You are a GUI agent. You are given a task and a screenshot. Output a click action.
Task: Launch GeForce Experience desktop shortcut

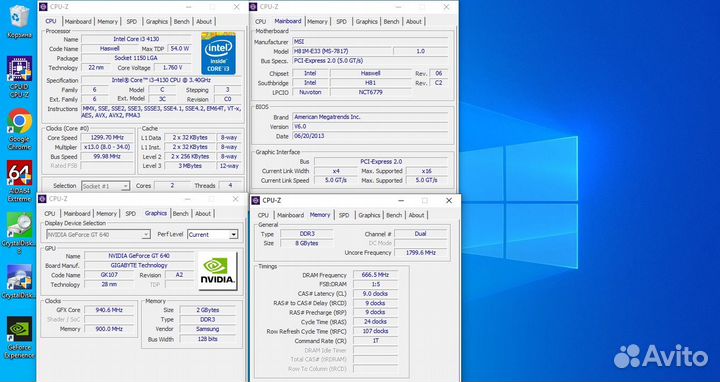pos(19,337)
